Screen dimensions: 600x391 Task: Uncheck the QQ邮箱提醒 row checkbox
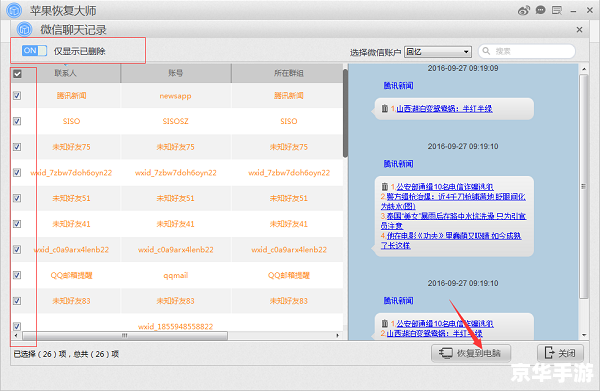click(x=17, y=275)
